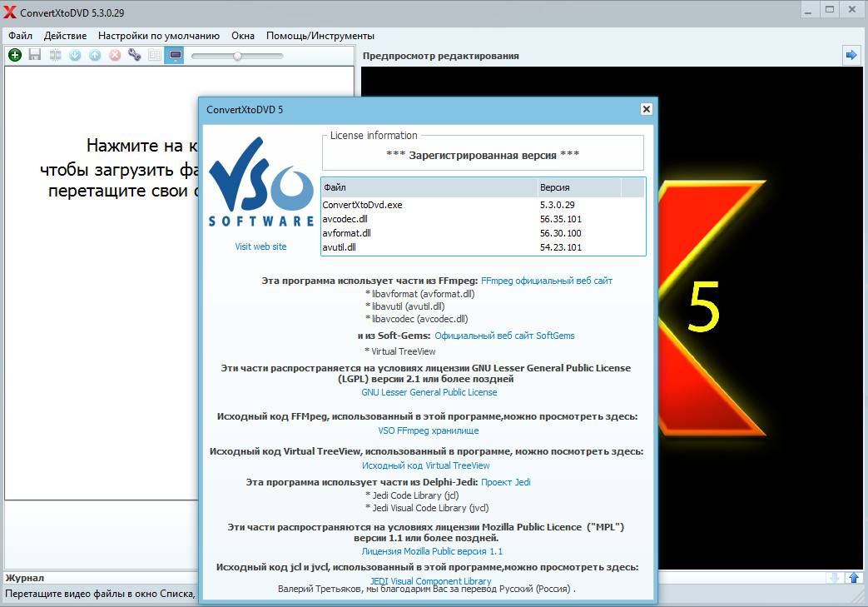Click the move up arrow icon
The image size is (868, 607).
click(95, 55)
